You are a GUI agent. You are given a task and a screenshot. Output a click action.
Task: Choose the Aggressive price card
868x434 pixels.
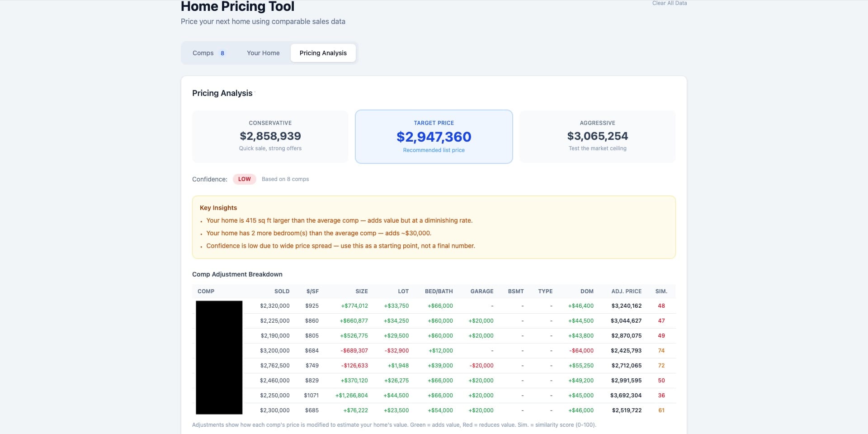click(597, 136)
